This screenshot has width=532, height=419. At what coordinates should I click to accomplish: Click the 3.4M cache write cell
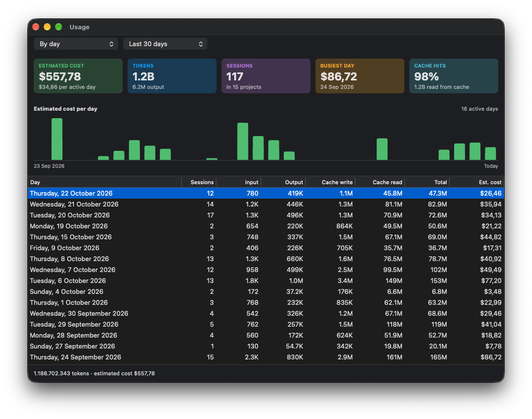(345, 280)
